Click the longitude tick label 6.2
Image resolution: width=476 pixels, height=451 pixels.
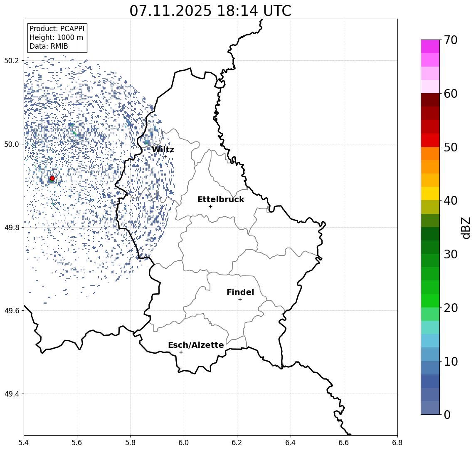click(x=237, y=443)
